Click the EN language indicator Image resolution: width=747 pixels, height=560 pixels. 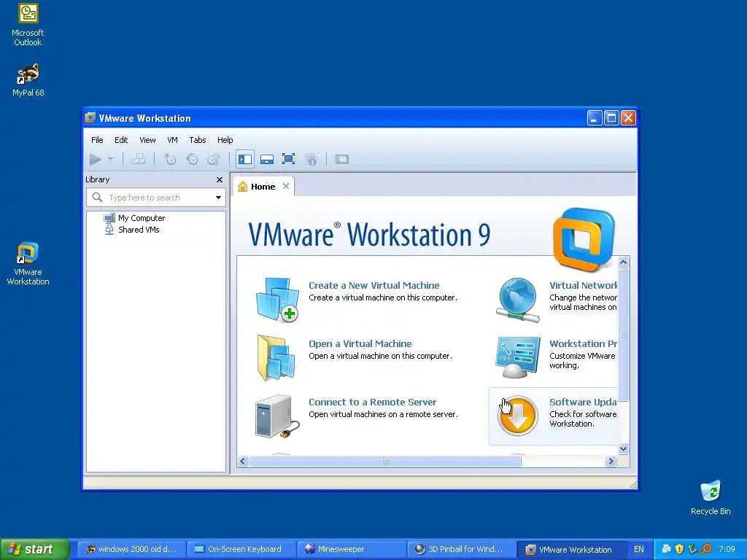click(639, 549)
